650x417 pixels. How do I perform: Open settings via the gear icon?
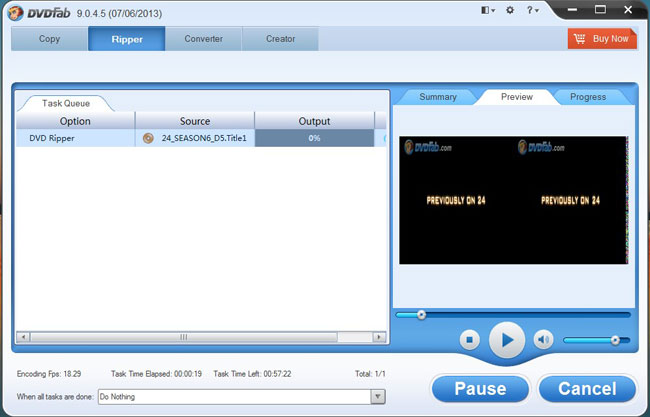tap(510, 10)
